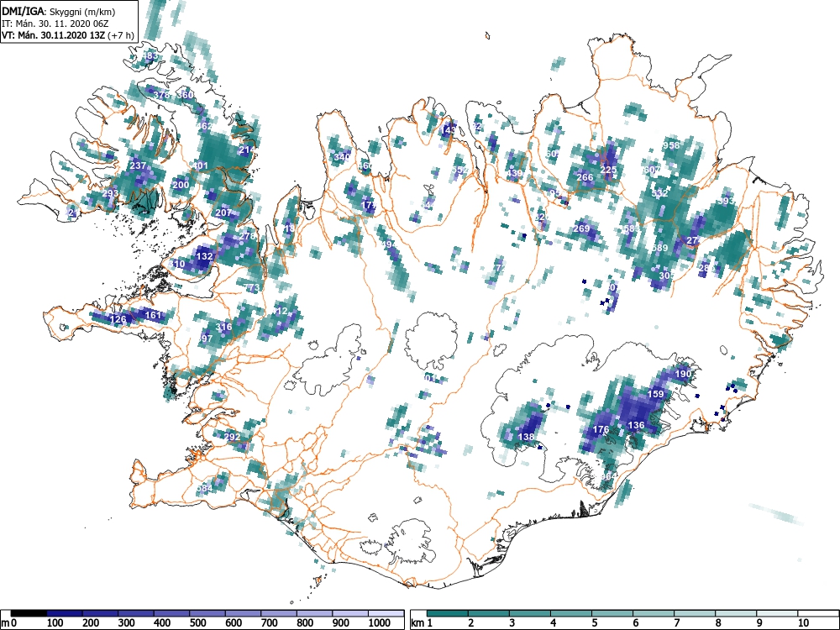Click the palest lavender swatch above the 1000 label
Screen dimensions: 840x630
point(386,613)
